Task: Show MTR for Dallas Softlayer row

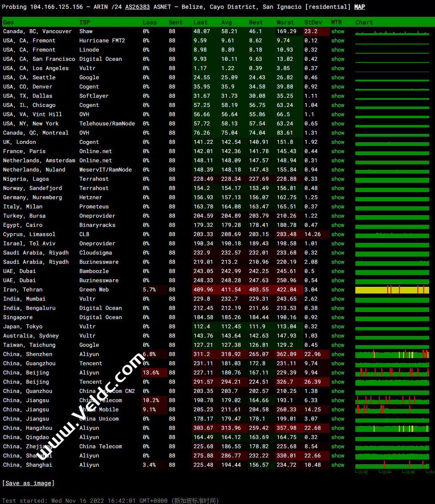Action: click(338, 96)
